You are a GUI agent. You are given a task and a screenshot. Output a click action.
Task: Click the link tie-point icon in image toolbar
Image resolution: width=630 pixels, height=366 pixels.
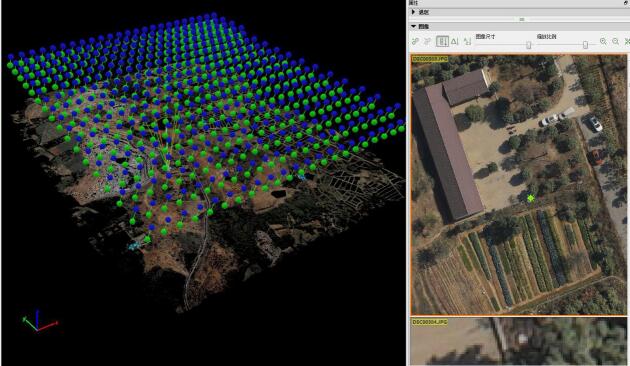[415, 41]
